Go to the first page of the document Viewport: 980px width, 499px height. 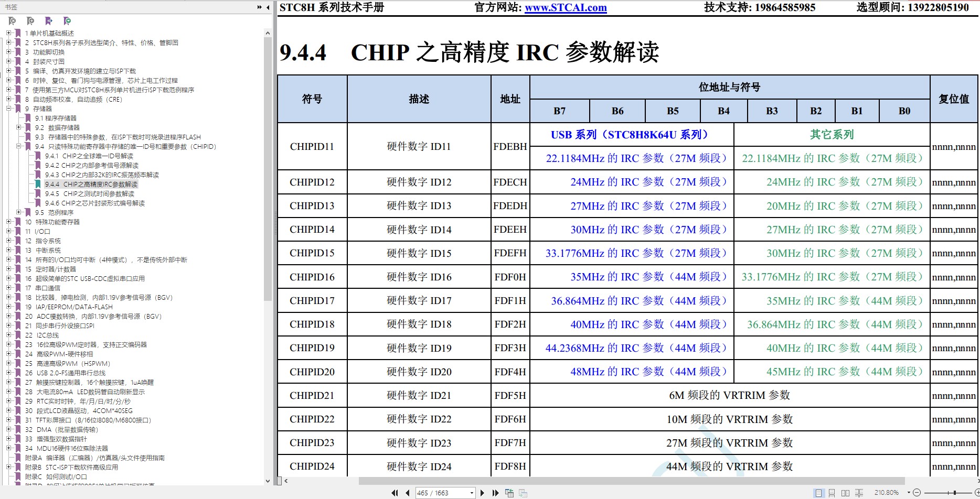[x=395, y=493]
